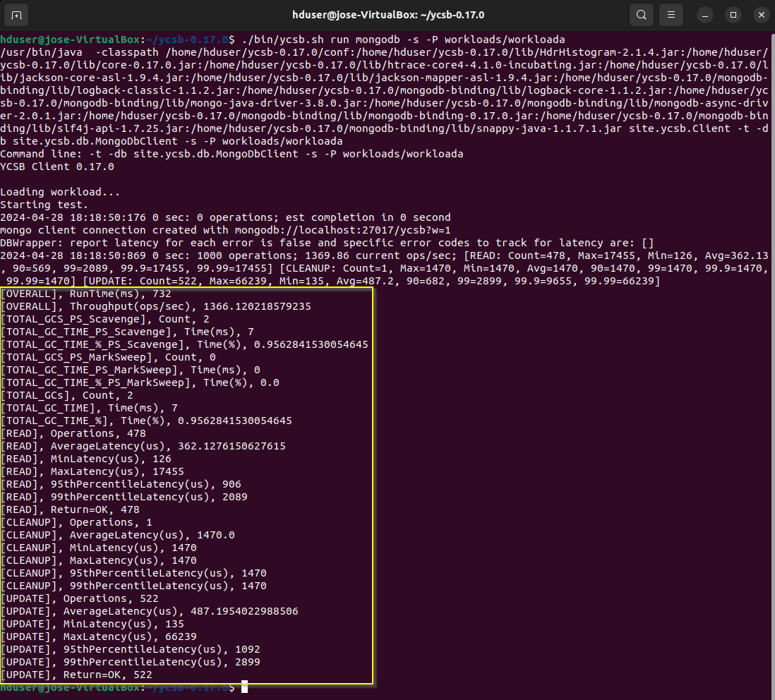Click CLEANUP AverageLatency(us) 1470.0 line

click(118, 535)
